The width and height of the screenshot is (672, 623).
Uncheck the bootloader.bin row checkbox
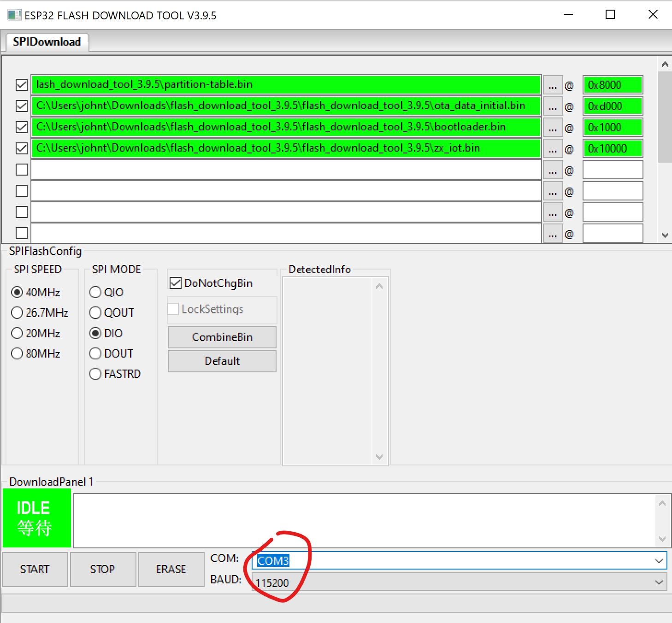tap(22, 127)
